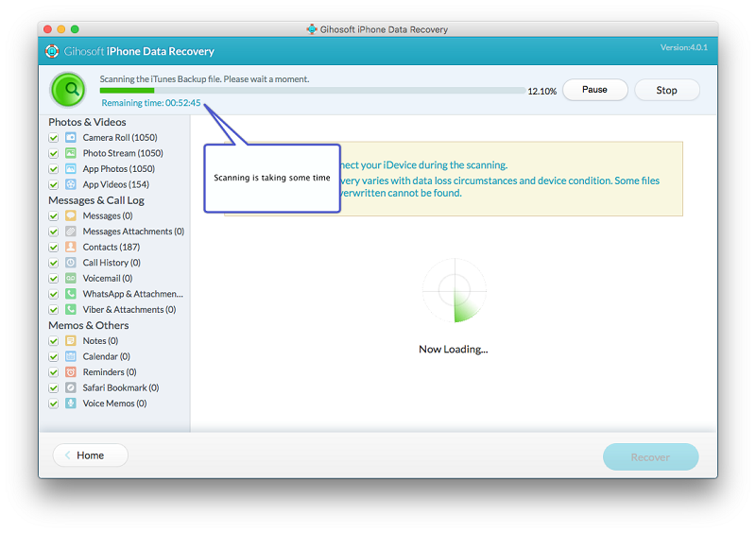756x533 pixels.
Task: Click the Messages Attachments paperclip icon
Action: tap(71, 231)
